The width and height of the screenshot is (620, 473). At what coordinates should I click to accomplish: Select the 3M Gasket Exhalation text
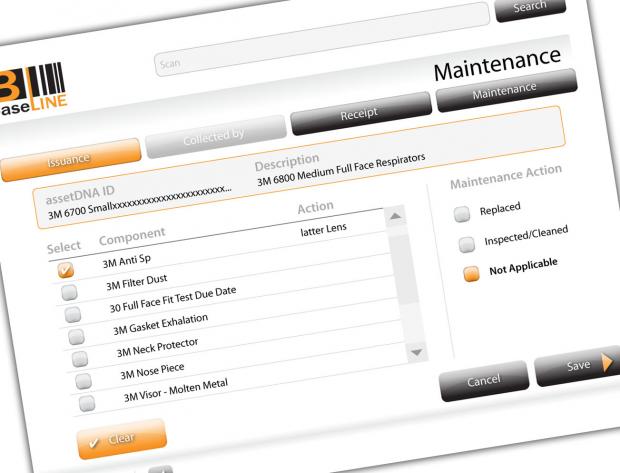[x=160, y=324]
